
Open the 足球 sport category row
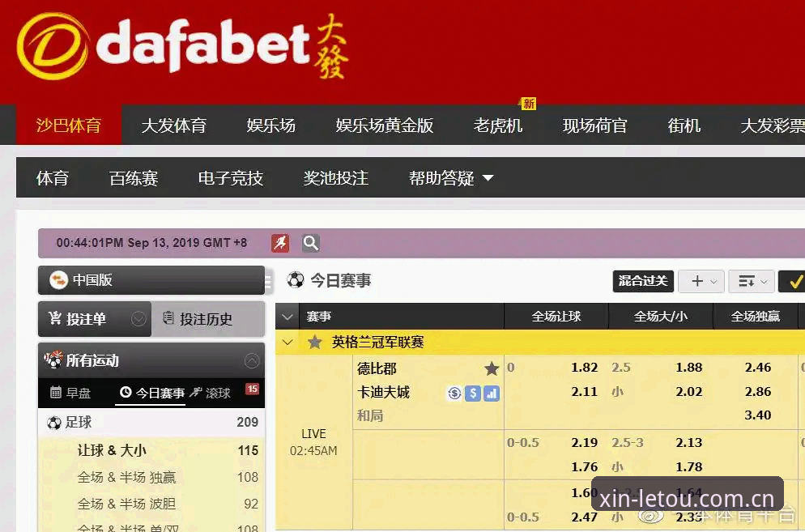(151, 423)
